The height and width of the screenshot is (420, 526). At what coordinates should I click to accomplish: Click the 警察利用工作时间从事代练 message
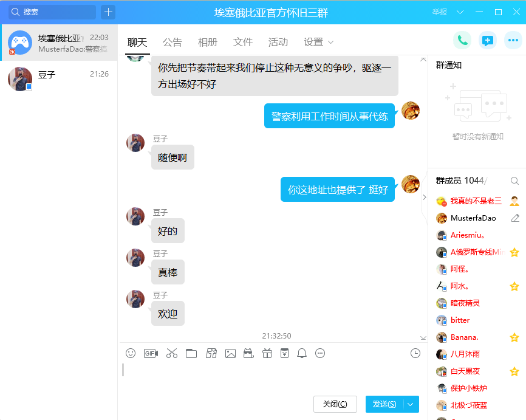click(329, 116)
